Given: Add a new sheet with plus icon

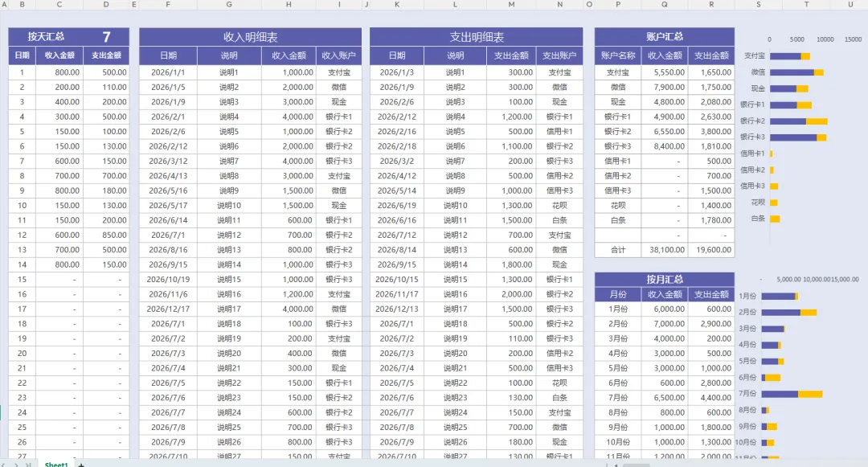Looking at the screenshot, I should [81, 465].
